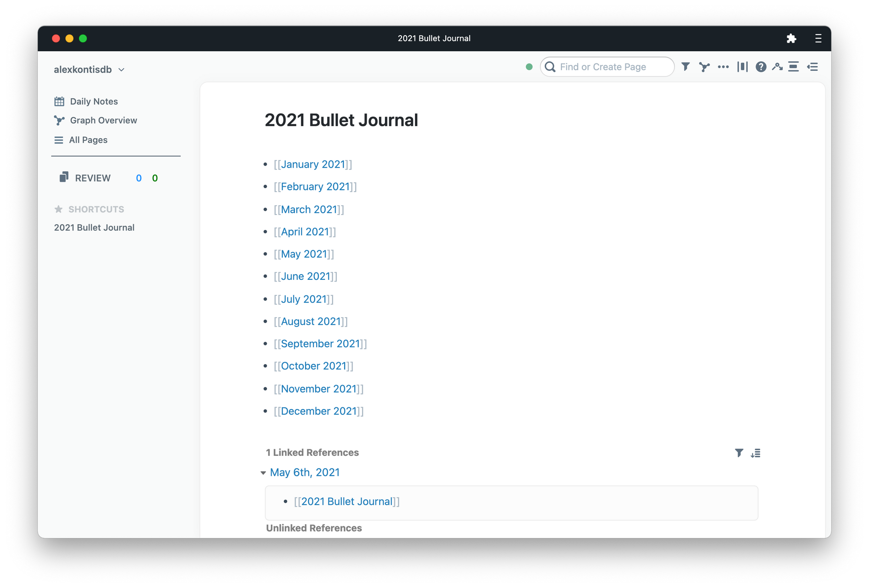869x588 pixels.
Task: Click the All Pages list icon
Action: click(59, 140)
